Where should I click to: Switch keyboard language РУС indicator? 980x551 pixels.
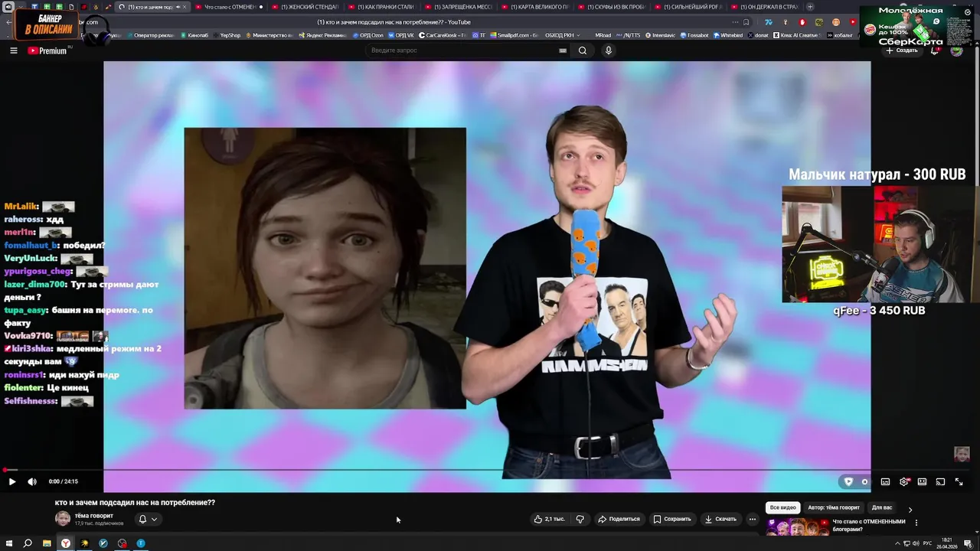(927, 543)
